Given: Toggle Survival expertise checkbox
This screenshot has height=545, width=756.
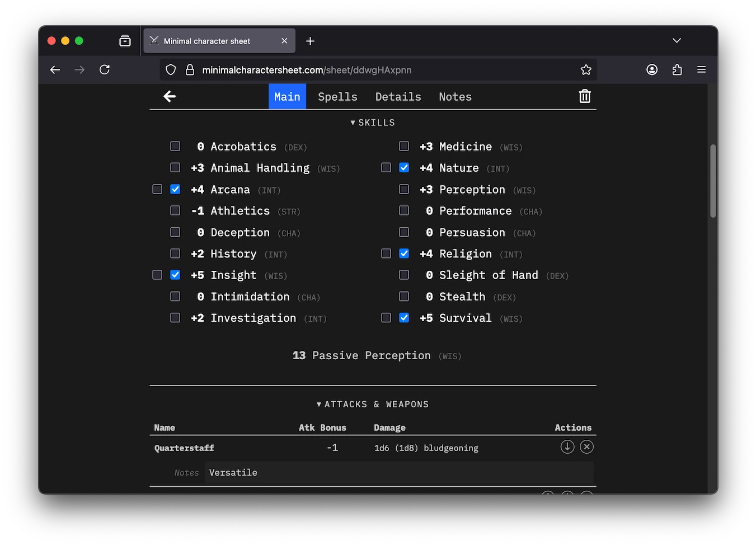Looking at the screenshot, I should pyautogui.click(x=386, y=318).
